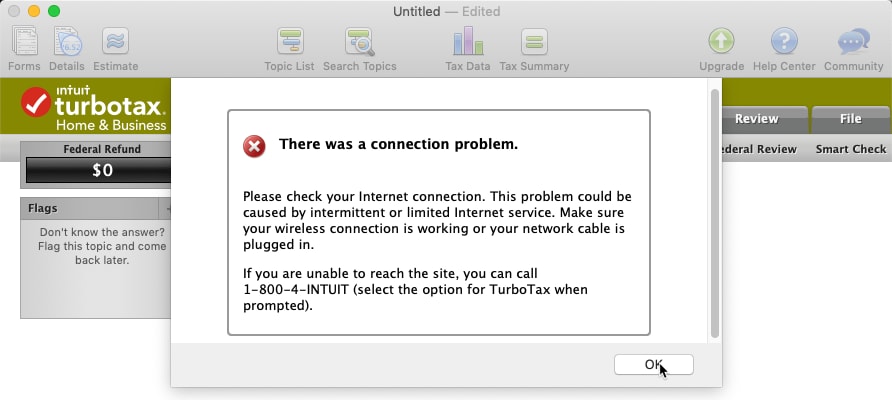
Task: Select the Smart Check subtab
Action: (850, 149)
